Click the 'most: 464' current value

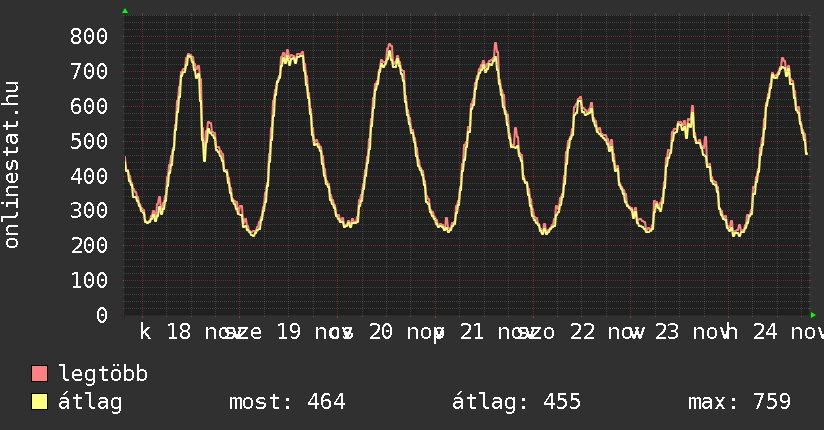click(287, 402)
